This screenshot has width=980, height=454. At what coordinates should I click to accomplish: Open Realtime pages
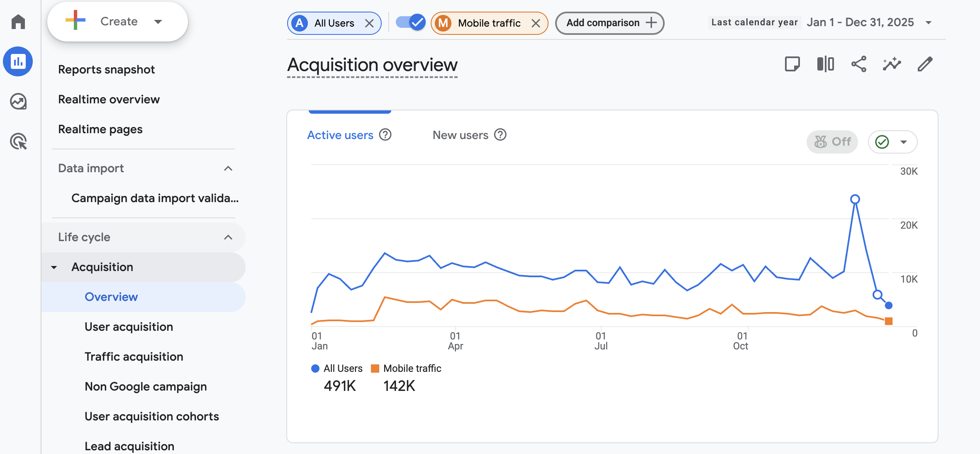pos(100,129)
